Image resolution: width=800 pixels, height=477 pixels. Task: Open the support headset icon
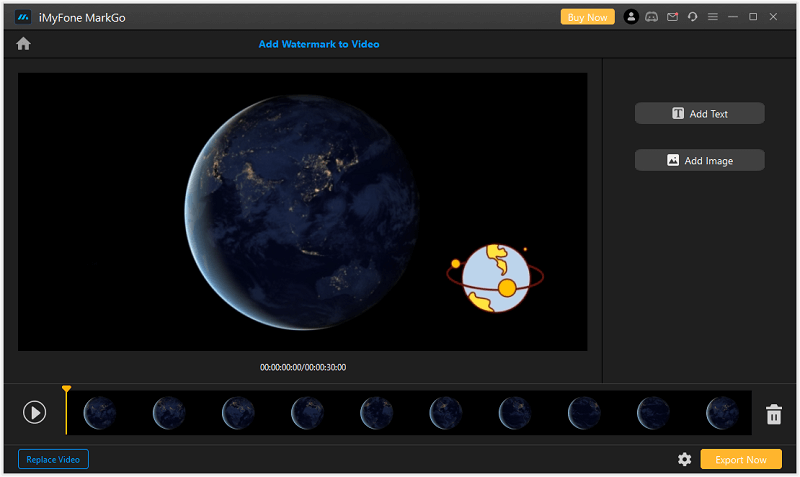click(x=692, y=17)
